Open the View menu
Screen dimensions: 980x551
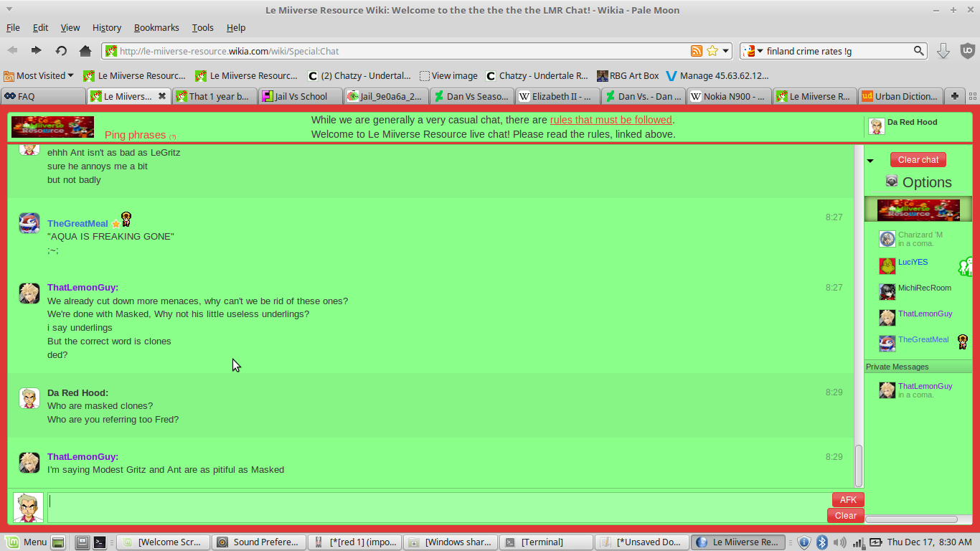coord(70,27)
